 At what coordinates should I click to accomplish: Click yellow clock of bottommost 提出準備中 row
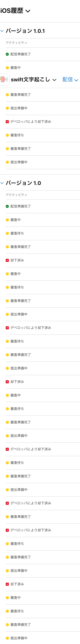click(x=7, y=638)
